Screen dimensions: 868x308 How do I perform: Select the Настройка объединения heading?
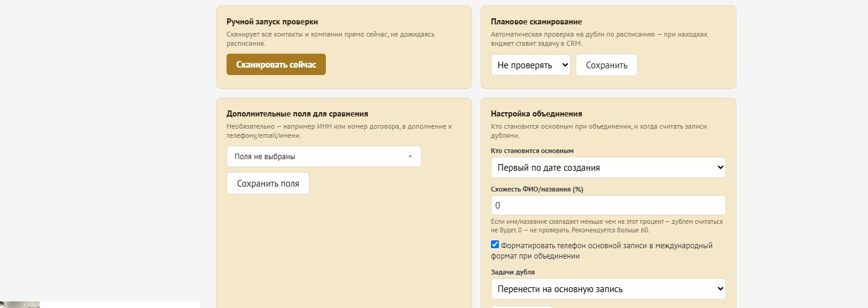(537, 114)
